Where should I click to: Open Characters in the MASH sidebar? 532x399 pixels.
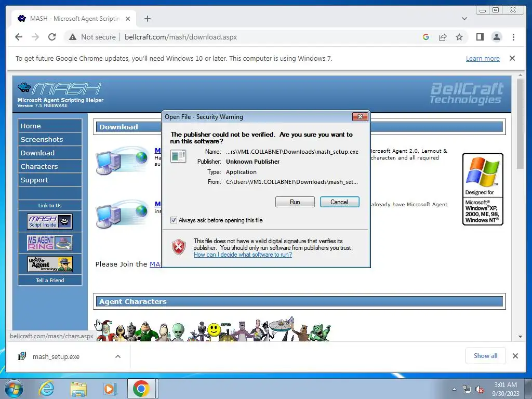click(x=50, y=167)
